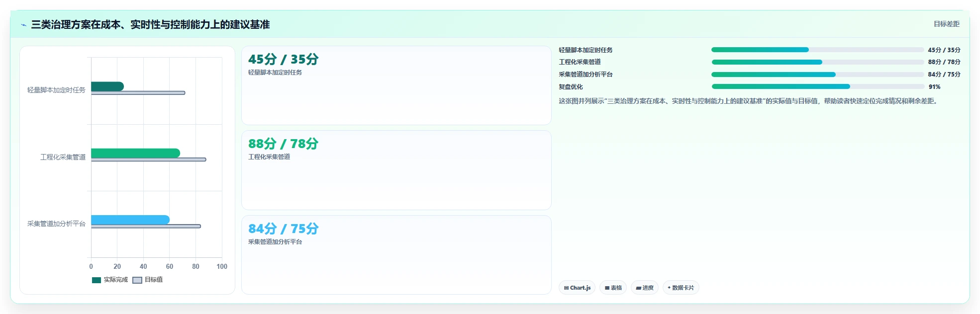Click the green 工程化采集管道 actual bar
This screenshot has width=980, height=314.
pos(135,153)
